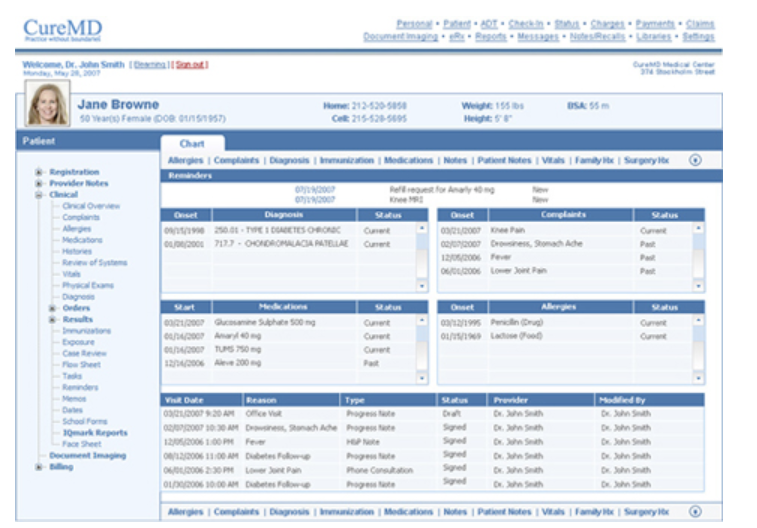Select Aleve 200 mg medication row
Image resolution: width=757 pixels, height=528 pixels.
point(289,363)
